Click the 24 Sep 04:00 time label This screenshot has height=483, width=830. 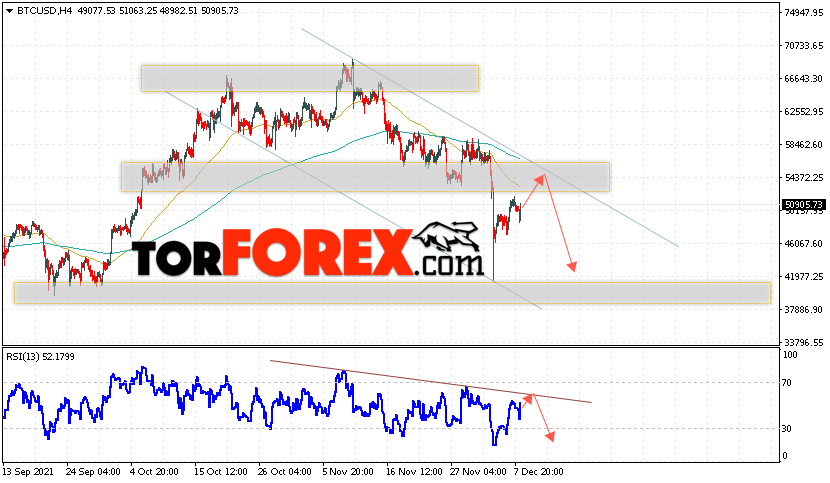point(93,471)
